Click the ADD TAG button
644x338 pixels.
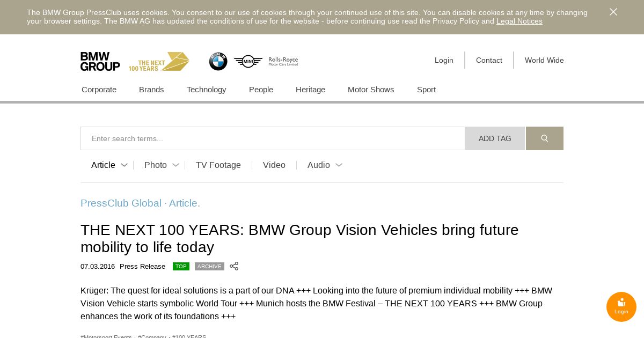point(495,138)
